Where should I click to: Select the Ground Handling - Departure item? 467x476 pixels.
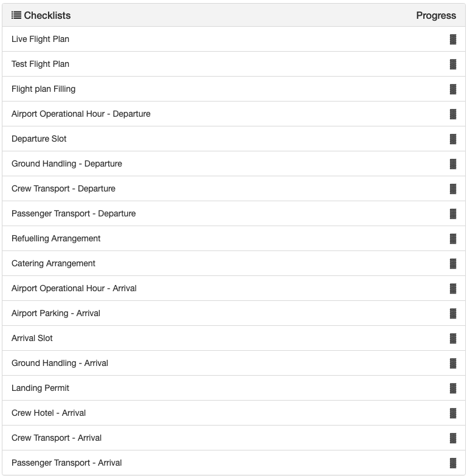coord(67,164)
